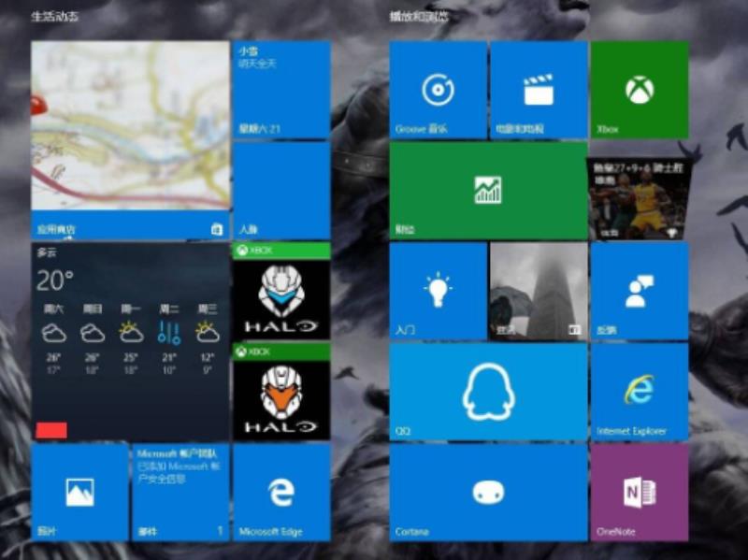Click the Store bag icon on app store tile
The height and width of the screenshot is (560, 748).
tap(217, 229)
